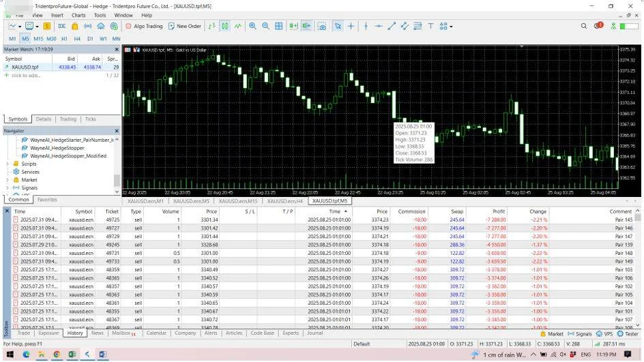Switch chart to candlesticks type
The width and height of the screenshot is (644, 362).
(x=225, y=26)
